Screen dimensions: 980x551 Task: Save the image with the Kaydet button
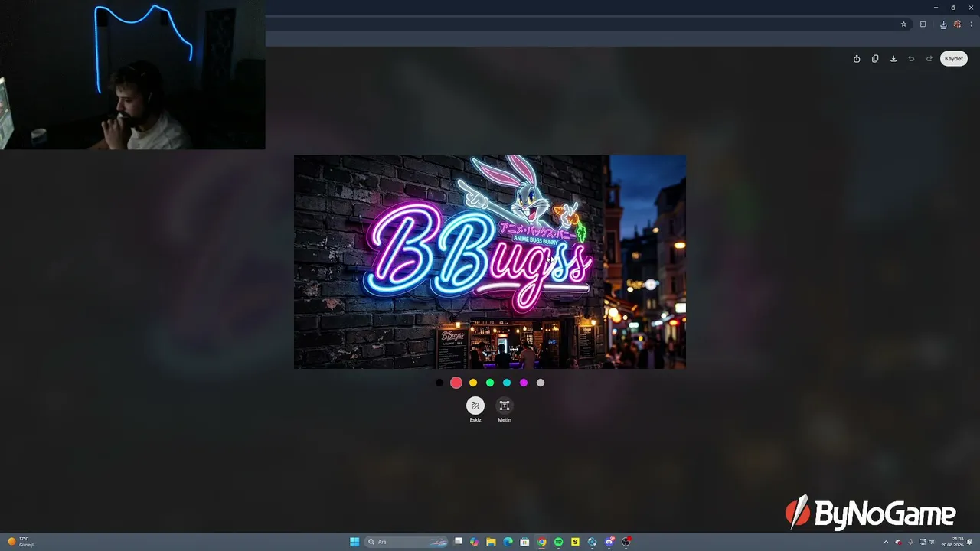coord(954,59)
